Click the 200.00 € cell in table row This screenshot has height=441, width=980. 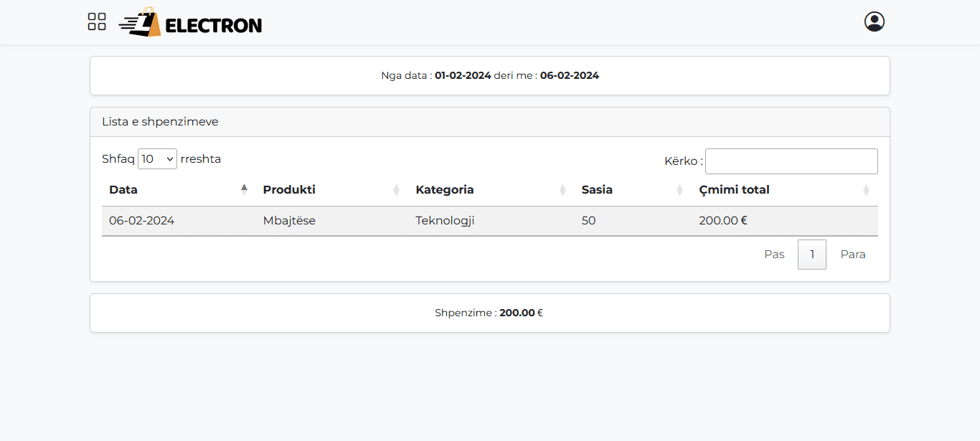click(x=722, y=221)
